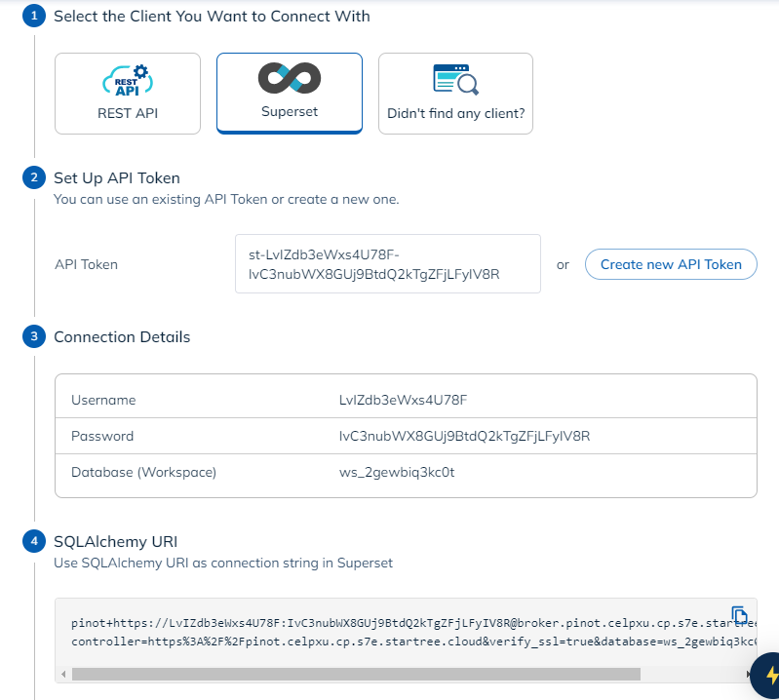Screen dimensions: 779x700
Task: Click the Set Up API Token heading
Action: [117, 177]
